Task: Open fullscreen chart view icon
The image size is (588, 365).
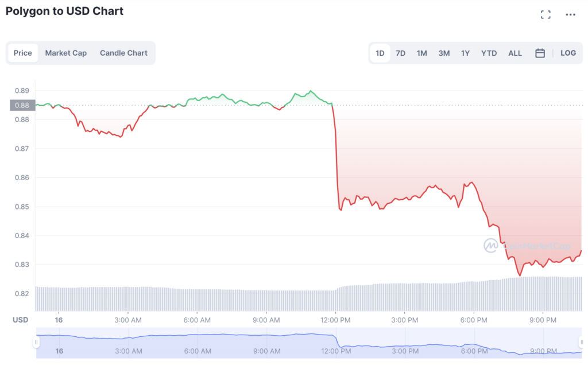Action: point(546,14)
